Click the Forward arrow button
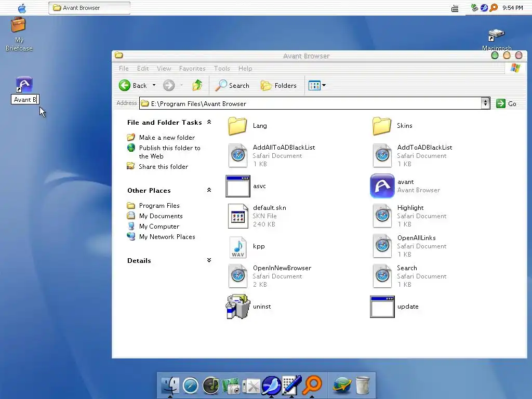Viewport: 532px width, 399px height. (x=169, y=86)
